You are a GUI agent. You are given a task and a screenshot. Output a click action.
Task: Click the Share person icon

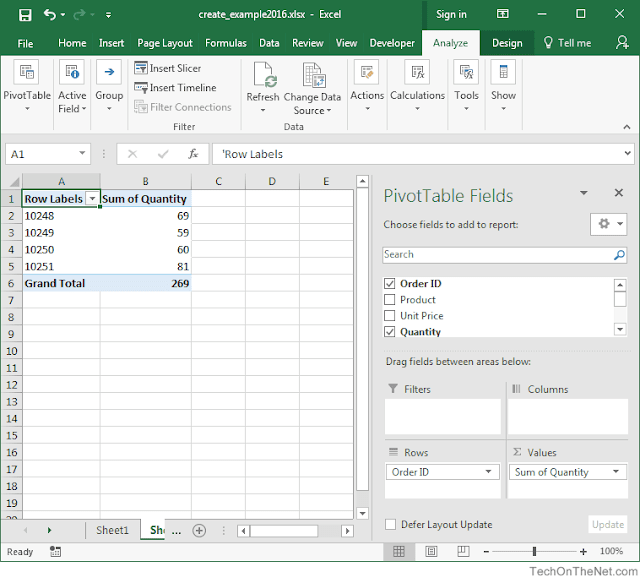coord(622,42)
